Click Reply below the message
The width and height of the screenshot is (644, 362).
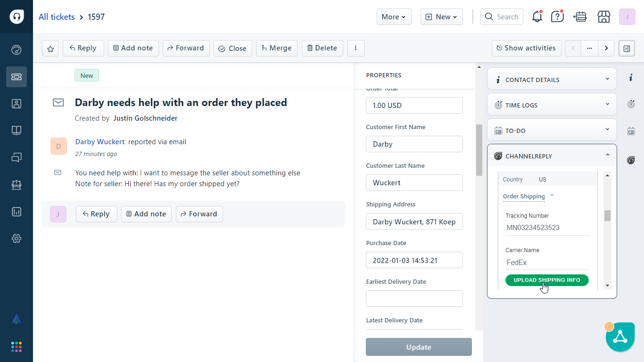(x=97, y=214)
